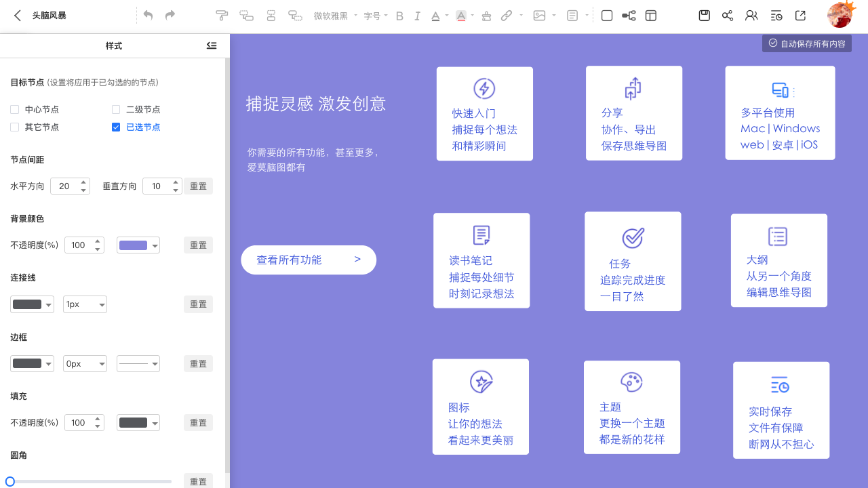This screenshot has height=488, width=868.
Task: Click the 查看所有功能 button
Action: point(309,260)
